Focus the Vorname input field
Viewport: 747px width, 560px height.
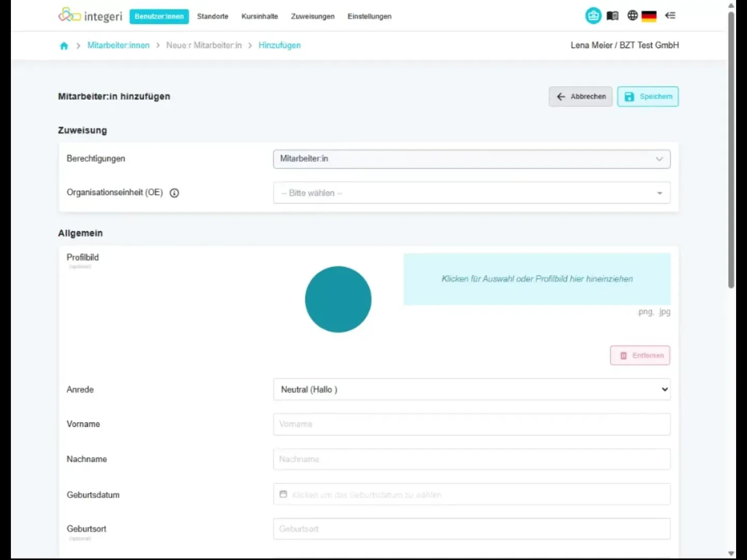(472, 424)
